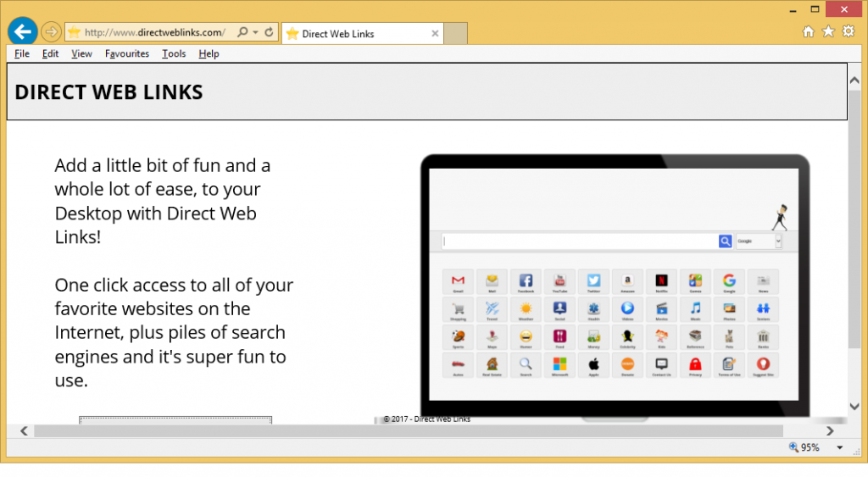868x477 pixels.
Task: Click the new tab button beside the open tab
Action: click(x=455, y=34)
